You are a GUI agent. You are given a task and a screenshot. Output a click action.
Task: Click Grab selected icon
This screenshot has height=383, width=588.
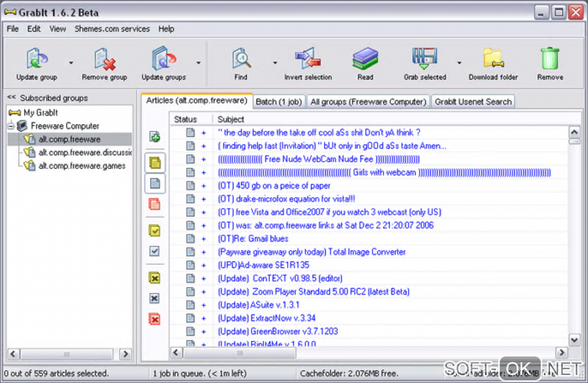pyautogui.click(x=425, y=58)
